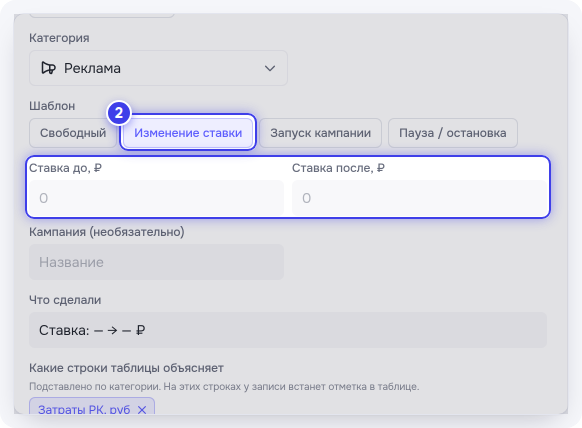The width and height of the screenshot is (582, 428).
Task: Select the Свободный template
Action: coord(73,133)
